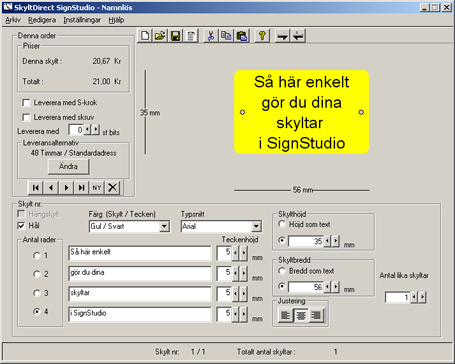Create a new document with the blank page icon

[x=145, y=36]
